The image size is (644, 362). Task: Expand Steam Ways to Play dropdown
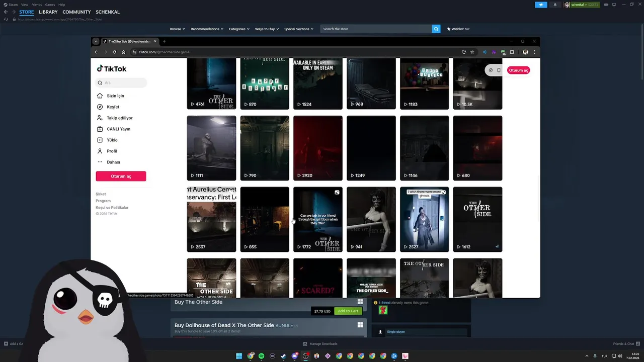[x=267, y=29]
